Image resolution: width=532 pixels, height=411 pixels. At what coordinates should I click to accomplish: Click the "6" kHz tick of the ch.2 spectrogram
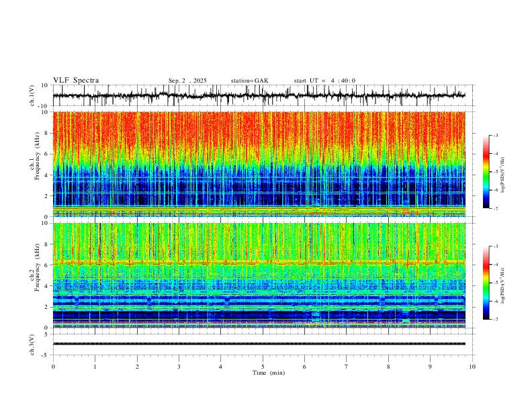click(47, 265)
